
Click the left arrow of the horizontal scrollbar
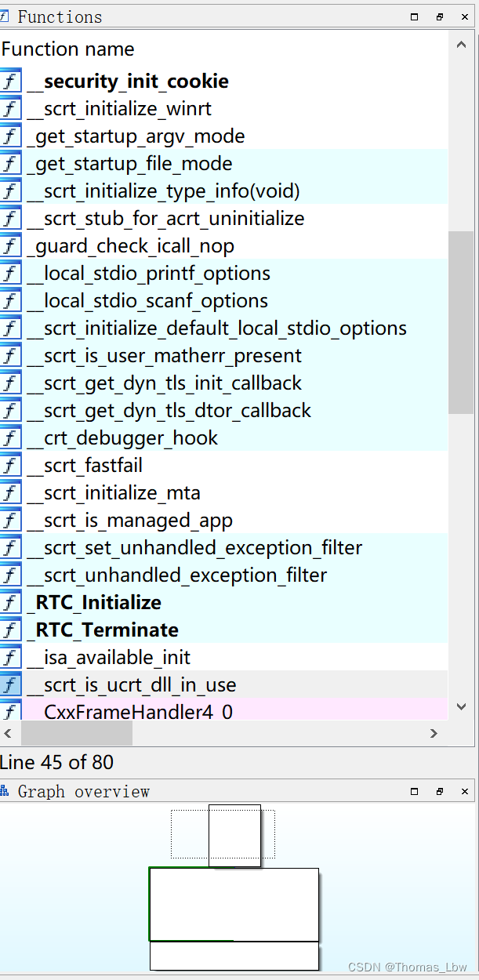click(7, 733)
